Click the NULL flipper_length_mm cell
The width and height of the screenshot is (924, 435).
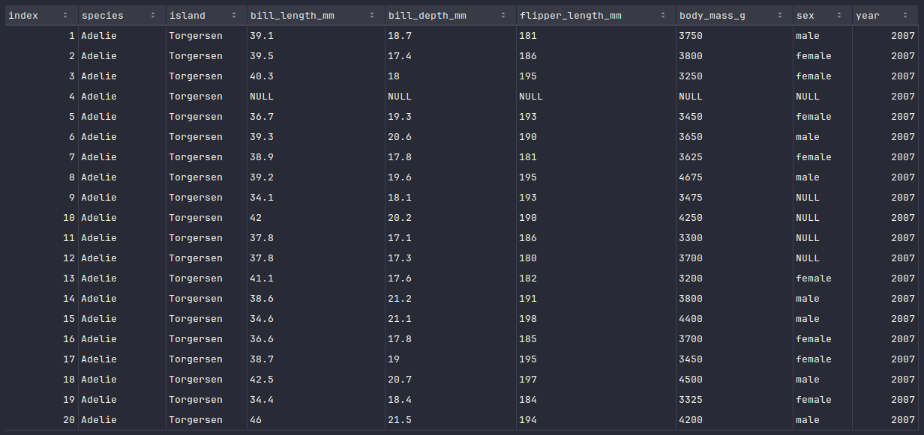point(531,97)
